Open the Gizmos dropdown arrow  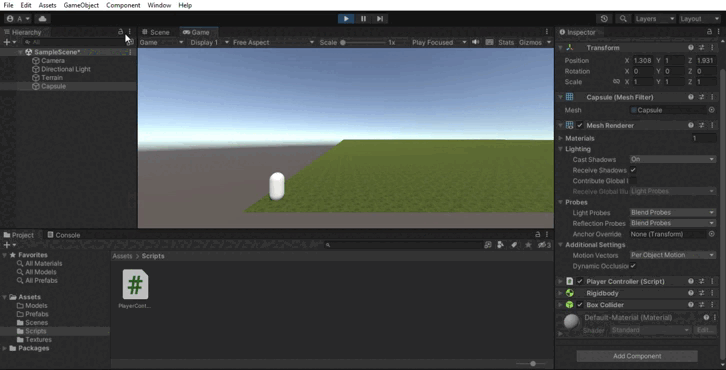coord(549,42)
